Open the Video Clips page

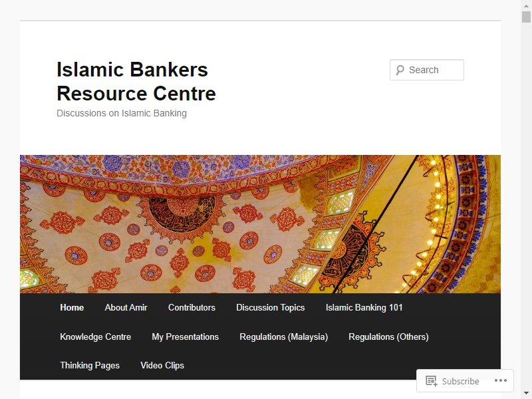[x=162, y=365]
